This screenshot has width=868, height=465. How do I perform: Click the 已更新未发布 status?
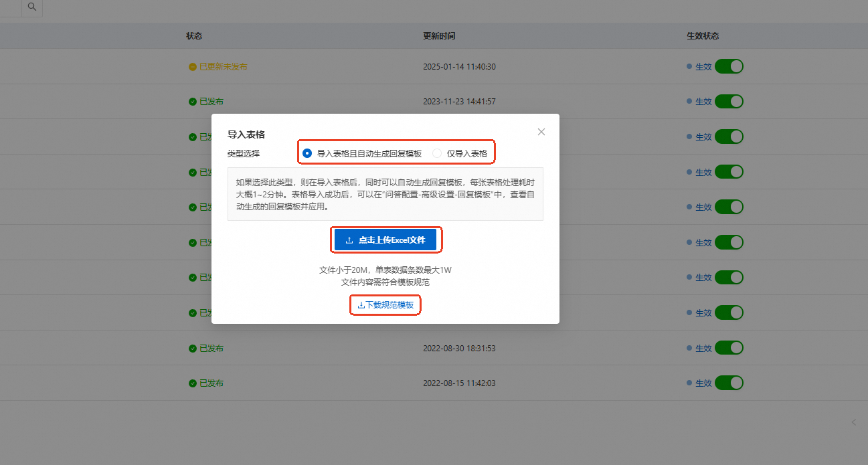(218, 67)
